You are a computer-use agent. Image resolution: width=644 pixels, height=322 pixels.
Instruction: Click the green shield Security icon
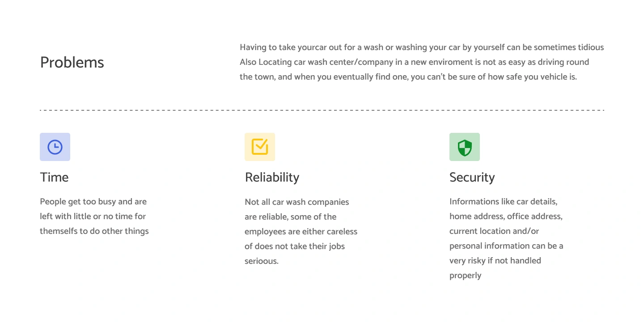[465, 147]
